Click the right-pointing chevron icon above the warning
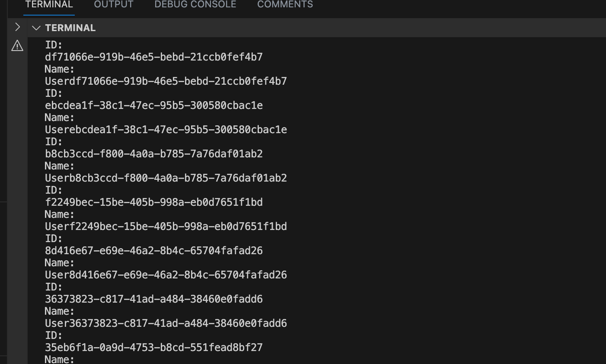This screenshot has width=606, height=364. click(17, 27)
